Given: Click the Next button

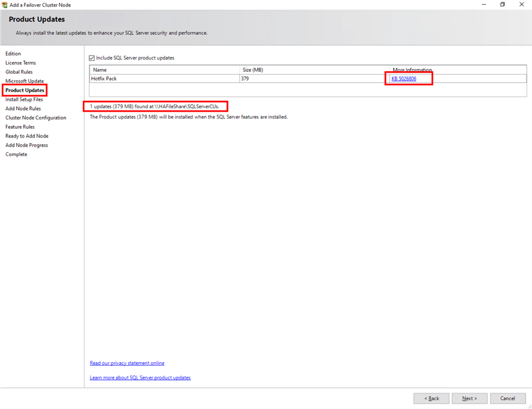Looking at the screenshot, I should point(469,398).
